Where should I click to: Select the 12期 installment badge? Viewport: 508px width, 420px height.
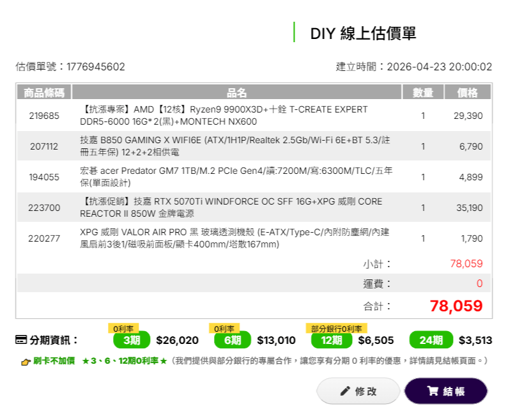click(332, 339)
